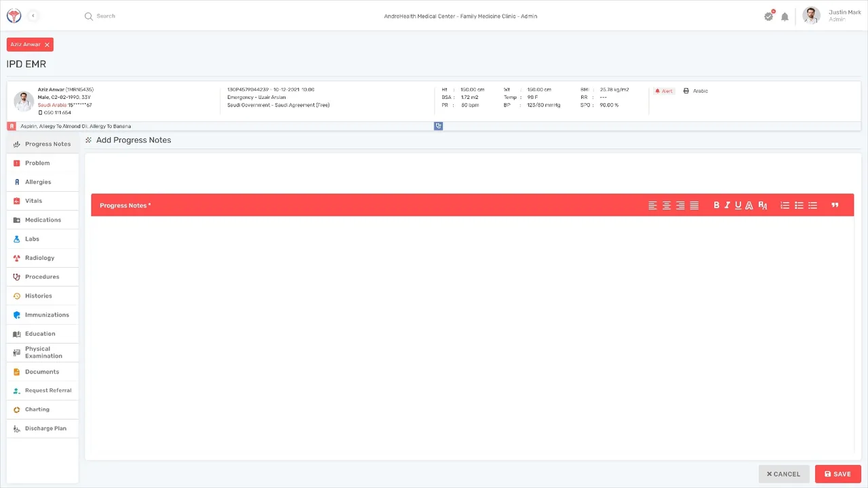Open the font color tool in editor

pos(749,205)
